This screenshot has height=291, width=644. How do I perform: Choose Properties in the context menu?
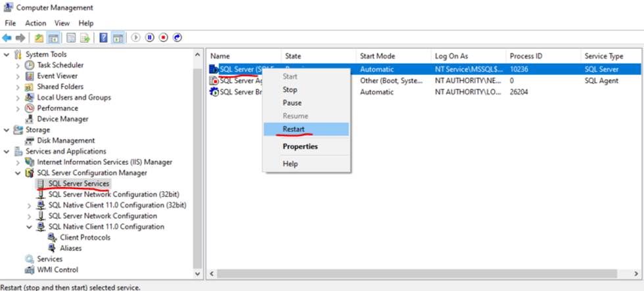[x=306, y=146]
